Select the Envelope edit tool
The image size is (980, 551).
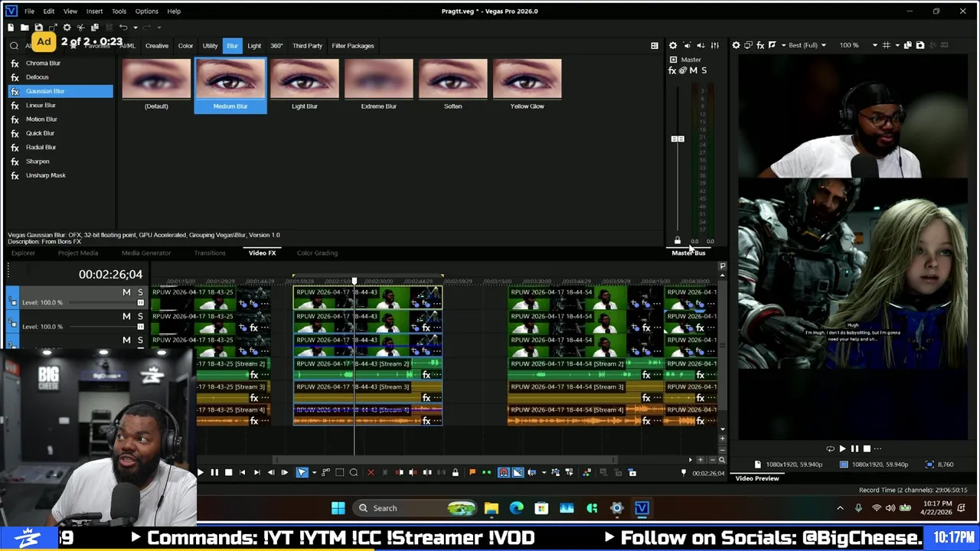pyautogui.click(x=325, y=472)
